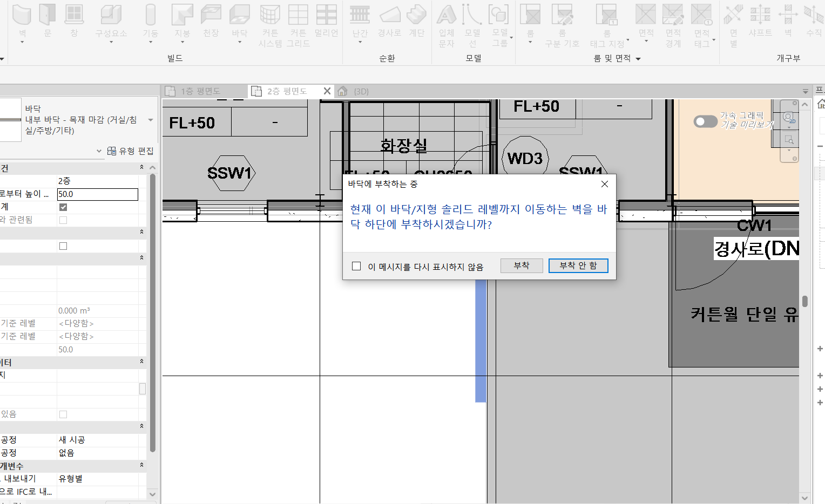This screenshot has width=825, height=504.
Task: Click the 부착 안 함 button
Action: click(578, 265)
